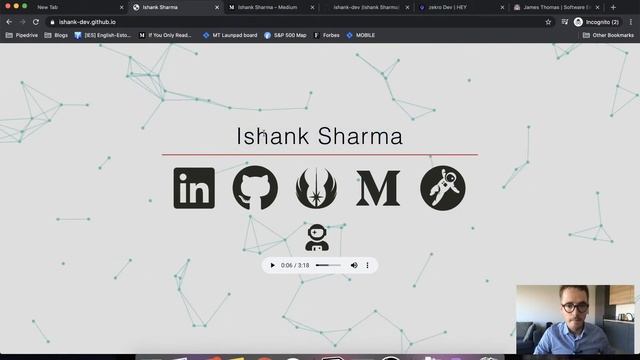Open the Forbes bookmark
Screen dimensions: 640x360
click(x=327, y=36)
